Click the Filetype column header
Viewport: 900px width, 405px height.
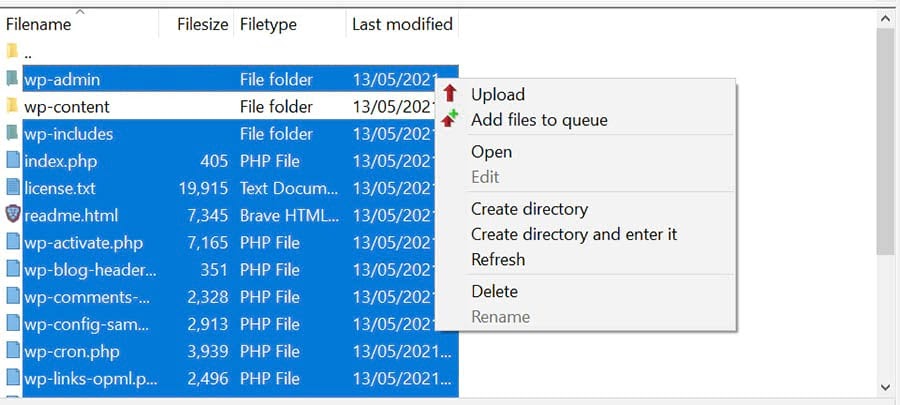click(268, 24)
